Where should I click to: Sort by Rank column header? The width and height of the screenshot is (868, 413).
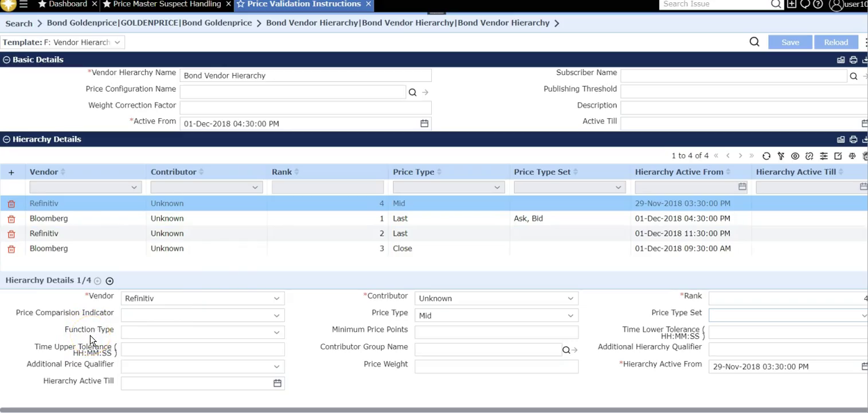(281, 172)
